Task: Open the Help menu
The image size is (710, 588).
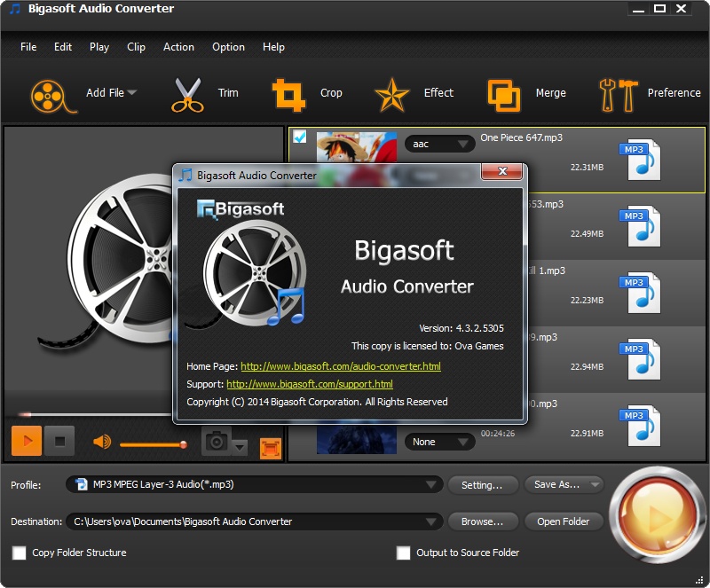Action: click(x=274, y=47)
